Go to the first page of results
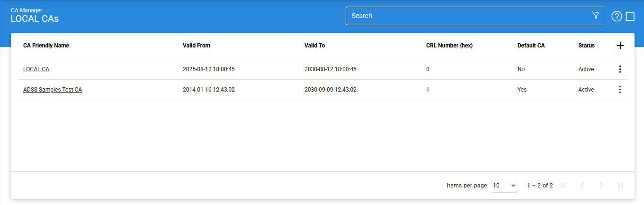Image resolution: width=644 pixels, height=205 pixels. point(563,186)
